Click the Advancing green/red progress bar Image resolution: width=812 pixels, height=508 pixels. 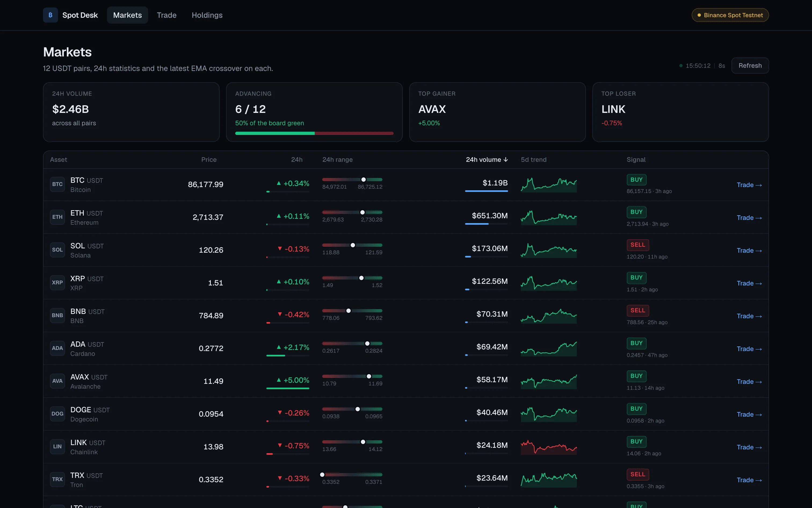(314, 133)
